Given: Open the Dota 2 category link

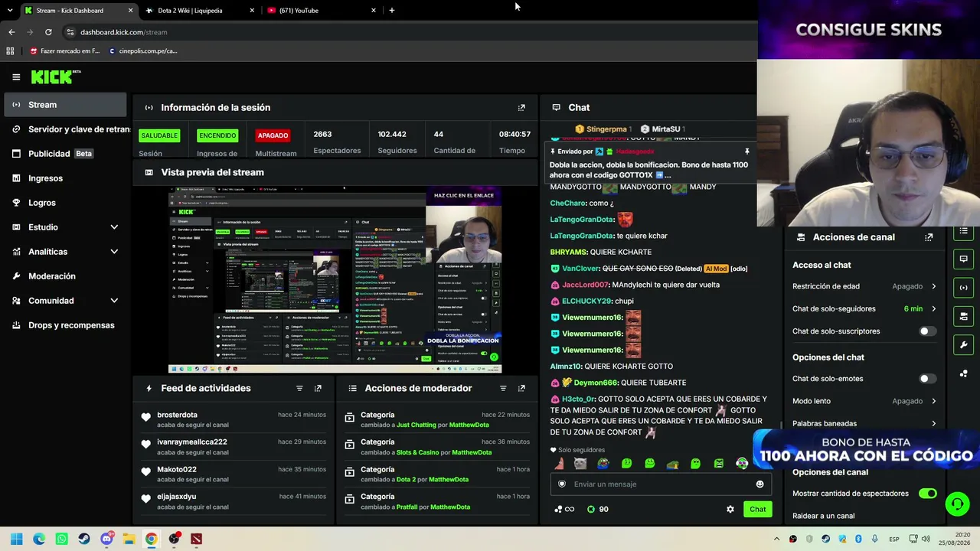Looking at the screenshot, I should 406,479.
